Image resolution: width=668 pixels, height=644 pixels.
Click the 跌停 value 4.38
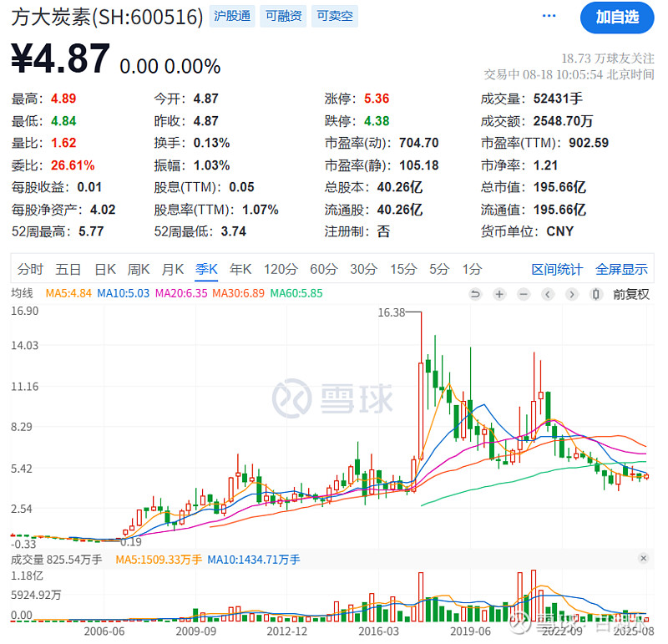point(377,121)
